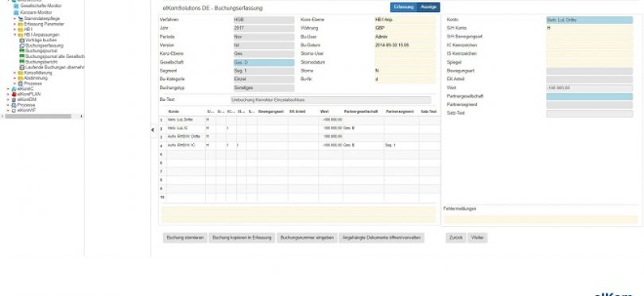This screenshot has height=296, width=644.
Task: Expand the Abstimmung tree node
Action: coord(15,78)
